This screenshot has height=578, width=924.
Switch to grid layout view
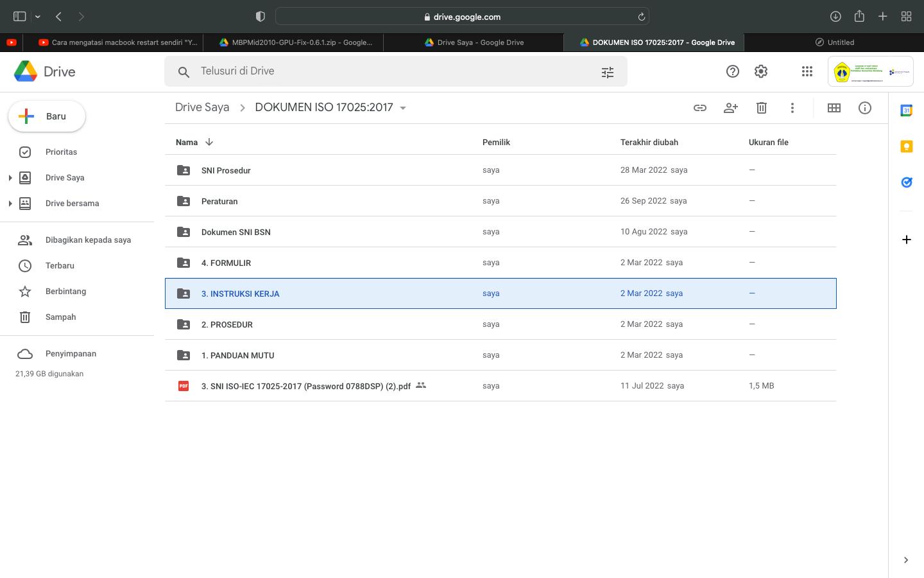tap(834, 108)
